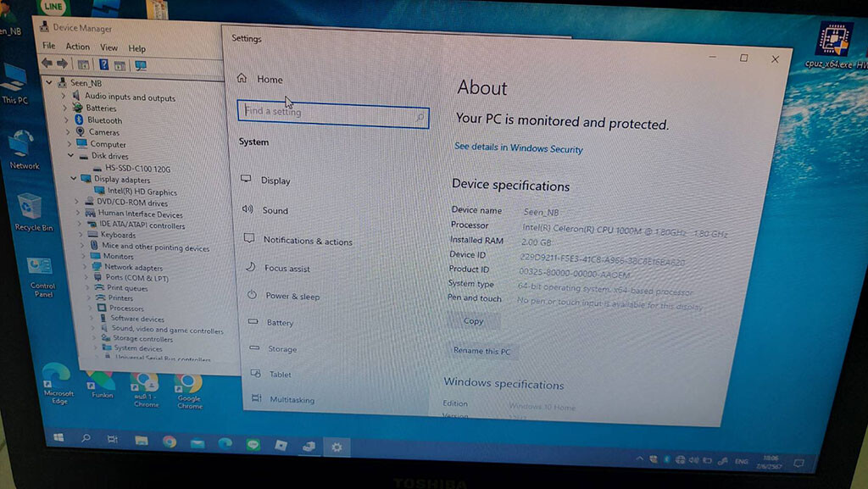Image resolution: width=868 pixels, height=489 pixels.
Task: Collapse the Disk drives category
Action: pyautogui.click(x=71, y=156)
